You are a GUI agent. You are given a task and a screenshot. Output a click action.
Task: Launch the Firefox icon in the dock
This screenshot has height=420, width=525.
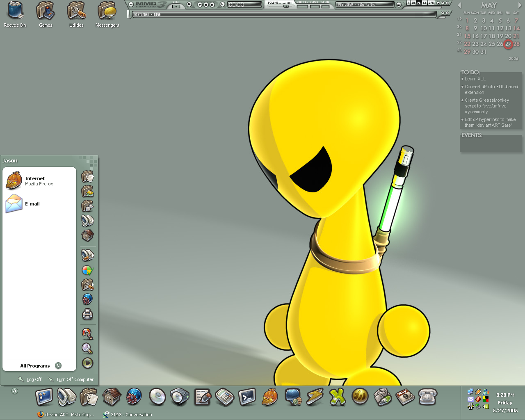(x=269, y=397)
